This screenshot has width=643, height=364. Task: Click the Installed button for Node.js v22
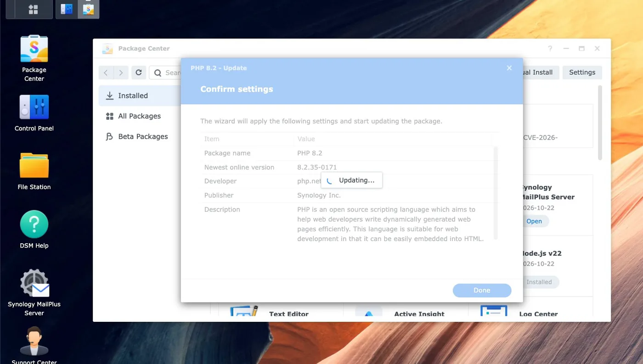(539, 282)
